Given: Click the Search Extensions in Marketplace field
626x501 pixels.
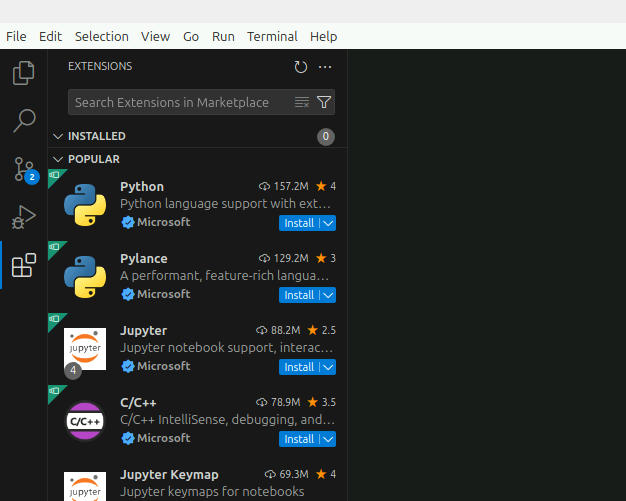Looking at the screenshot, I should 180,102.
